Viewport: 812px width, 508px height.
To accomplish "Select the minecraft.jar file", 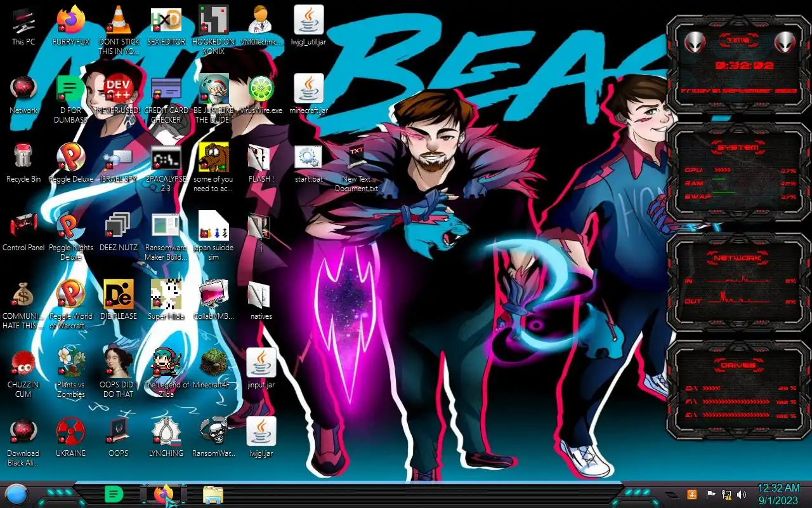I will tap(309, 95).
